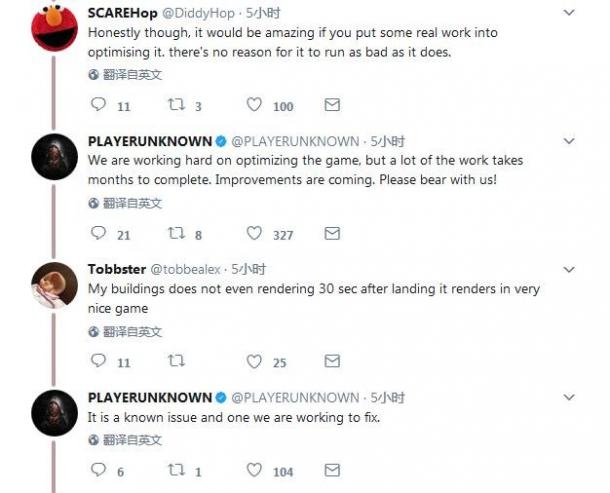Open more options chevron on SCAREHop's tweet

pos(569,13)
